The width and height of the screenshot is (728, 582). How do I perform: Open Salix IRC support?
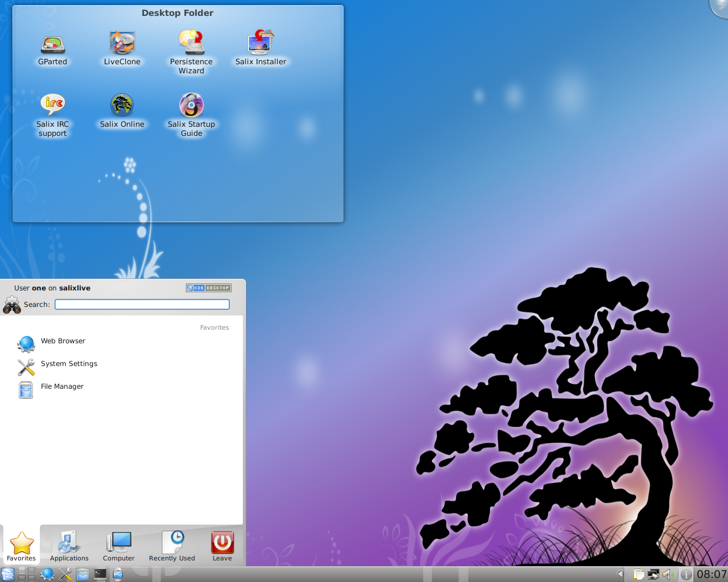[52, 115]
